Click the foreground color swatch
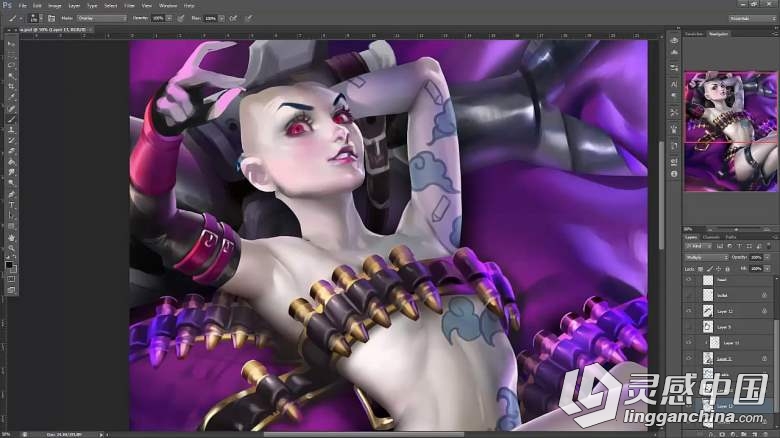 click(x=8, y=265)
